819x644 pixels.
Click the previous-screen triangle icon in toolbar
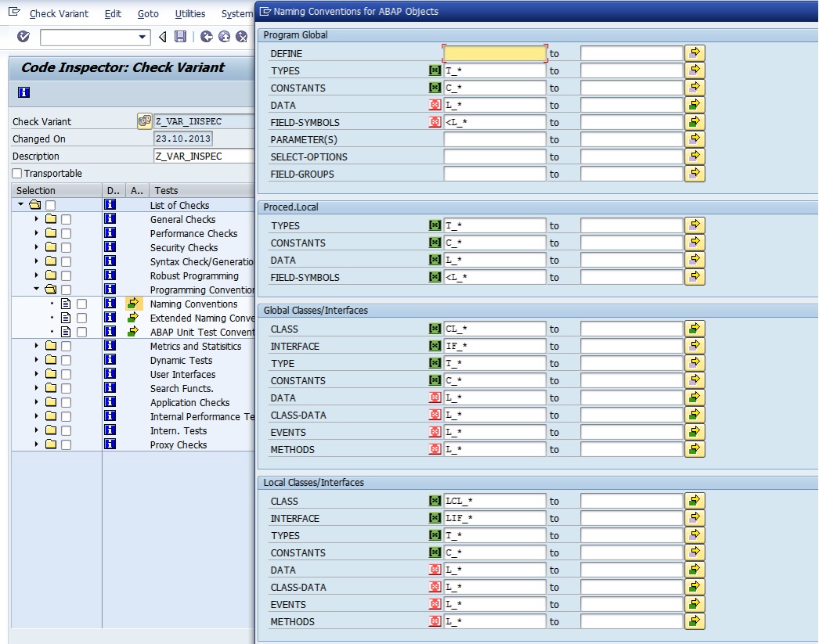(162, 37)
